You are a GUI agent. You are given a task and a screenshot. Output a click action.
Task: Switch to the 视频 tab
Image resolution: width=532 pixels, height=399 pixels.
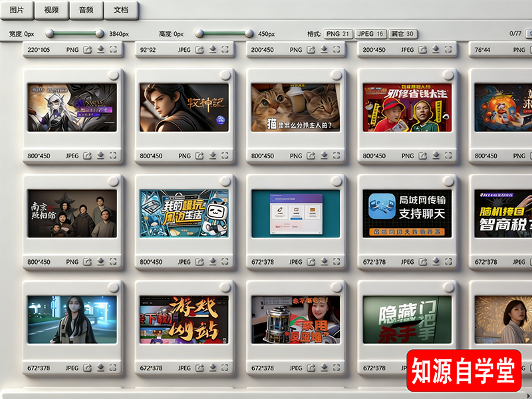[x=51, y=10]
